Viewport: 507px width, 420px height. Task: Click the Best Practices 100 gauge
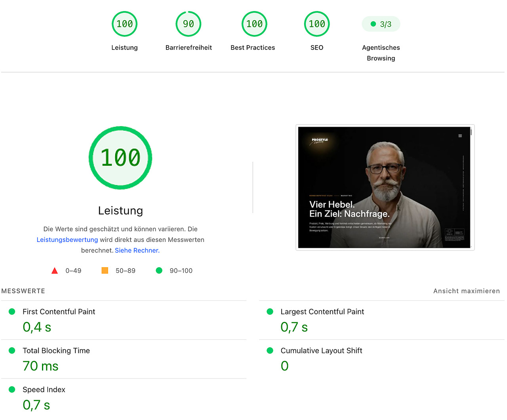click(x=254, y=24)
